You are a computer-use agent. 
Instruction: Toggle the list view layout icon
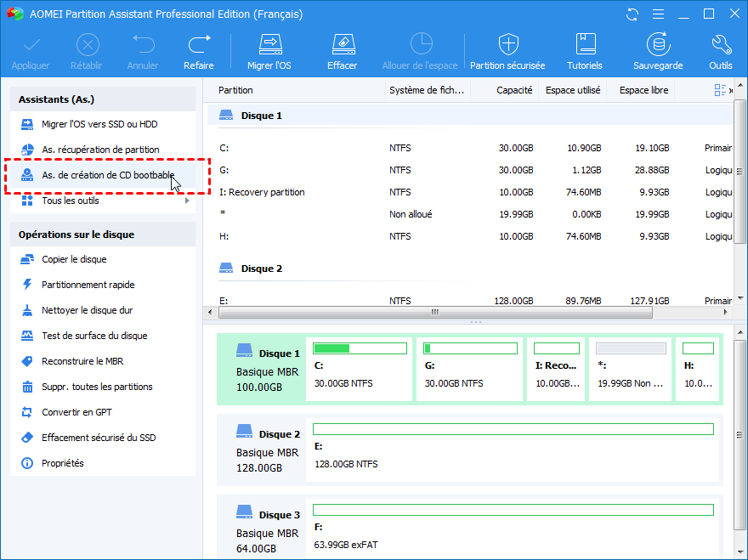721,90
